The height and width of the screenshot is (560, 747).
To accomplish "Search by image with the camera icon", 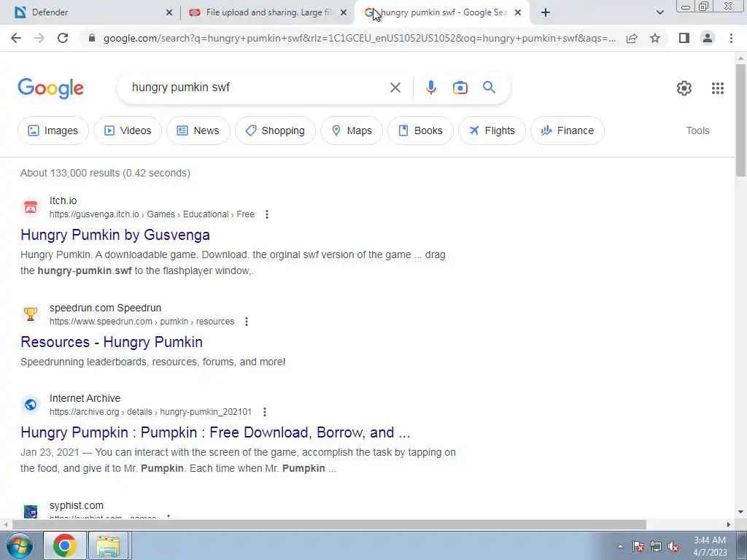I will (460, 87).
